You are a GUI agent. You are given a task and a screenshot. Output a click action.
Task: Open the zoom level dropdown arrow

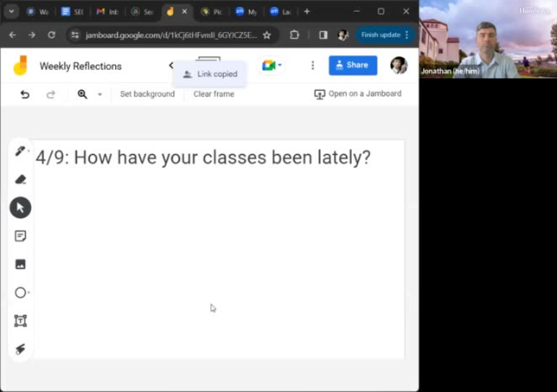point(99,94)
